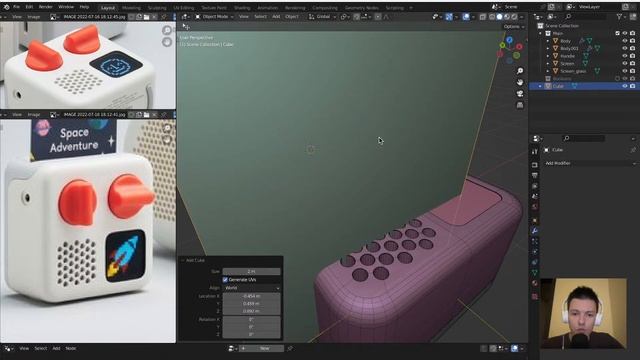Expand the Body.001 object row
This screenshot has width=640, height=360.
coord(548,49)
